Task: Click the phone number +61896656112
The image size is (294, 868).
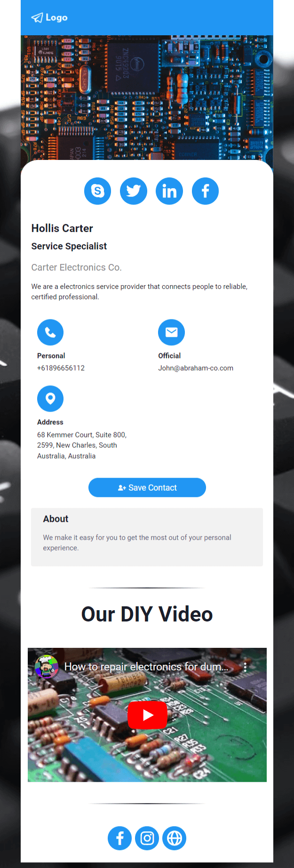Action: pyautogui.click(x=61, y=368)
